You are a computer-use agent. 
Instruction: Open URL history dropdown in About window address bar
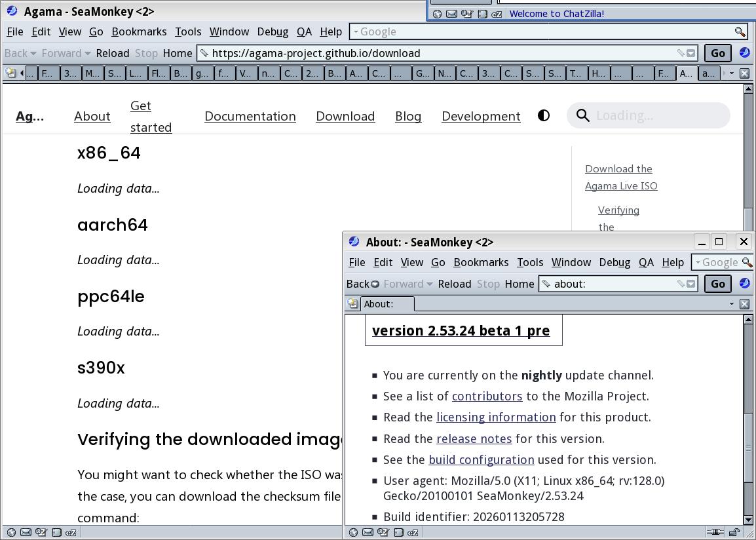[x=690, y=284]
